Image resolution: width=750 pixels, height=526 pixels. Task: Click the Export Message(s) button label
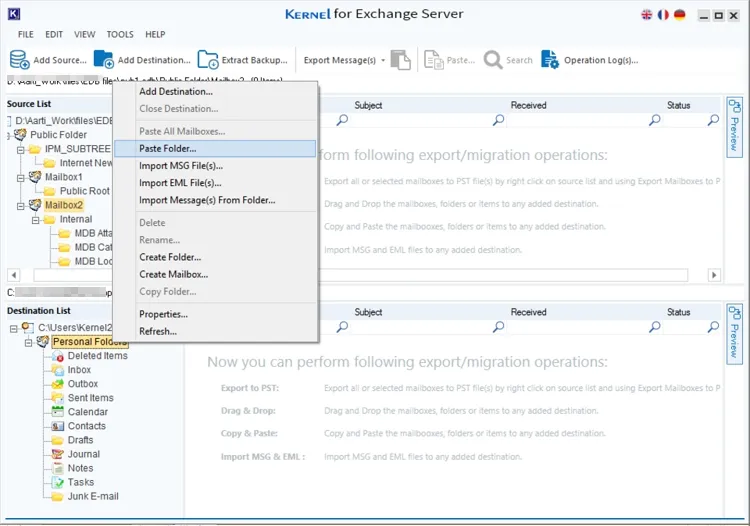(340, 60)
